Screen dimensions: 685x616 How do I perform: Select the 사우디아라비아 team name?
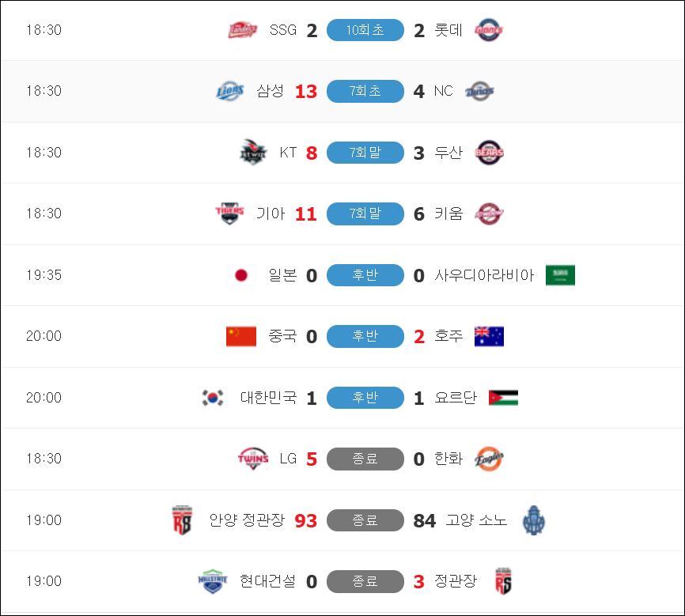click(x=484, y=275)
